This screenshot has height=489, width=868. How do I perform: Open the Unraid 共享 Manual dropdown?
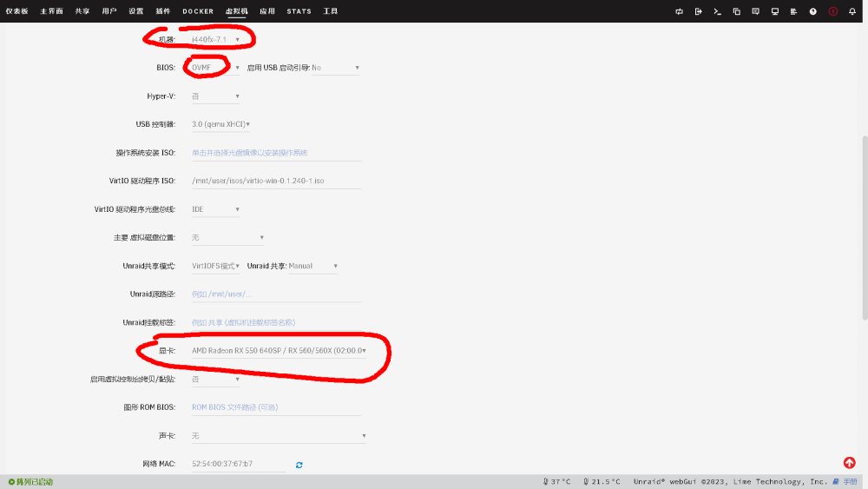coord(312,266)
